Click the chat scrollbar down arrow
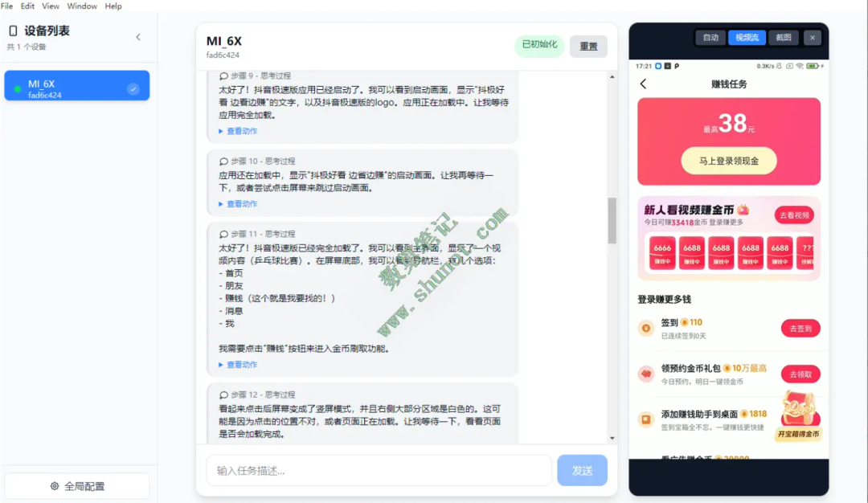 (612, 438)
